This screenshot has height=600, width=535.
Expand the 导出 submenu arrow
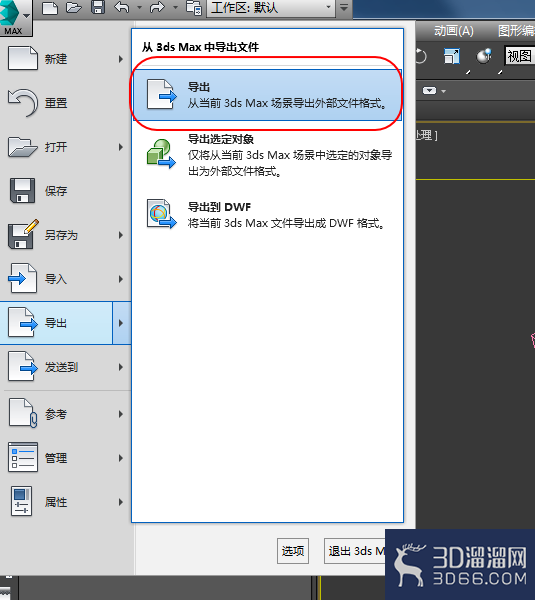(122, 323)
